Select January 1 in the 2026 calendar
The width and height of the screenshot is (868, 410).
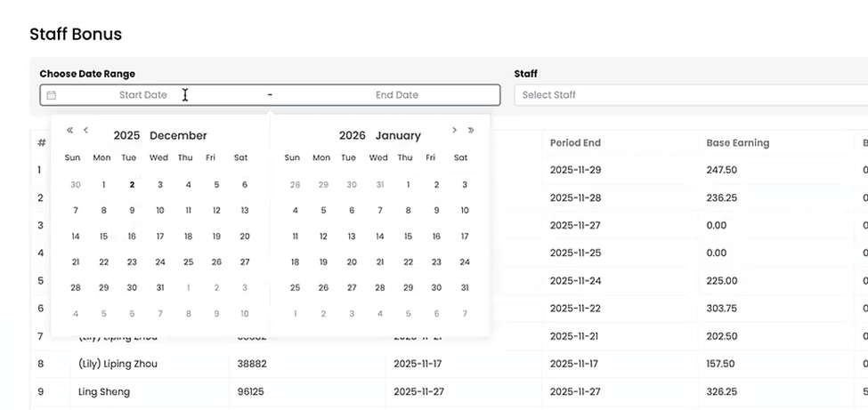click(x=408, y=185)
